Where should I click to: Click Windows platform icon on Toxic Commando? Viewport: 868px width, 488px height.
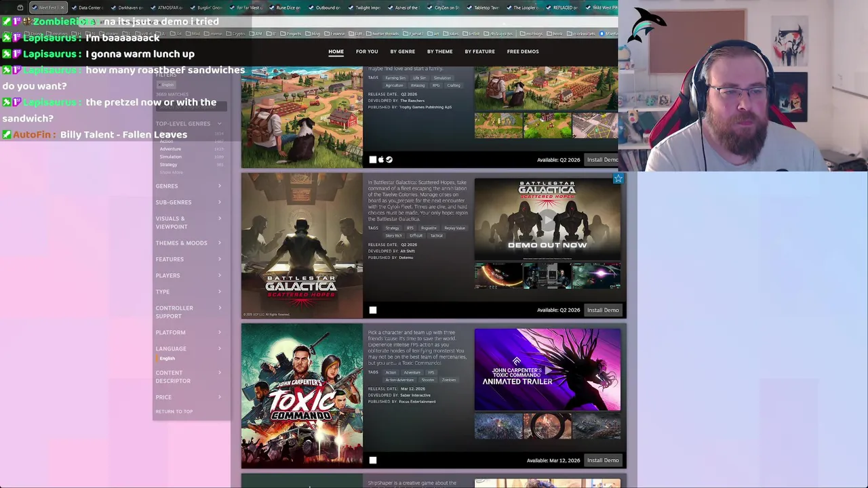372,461
